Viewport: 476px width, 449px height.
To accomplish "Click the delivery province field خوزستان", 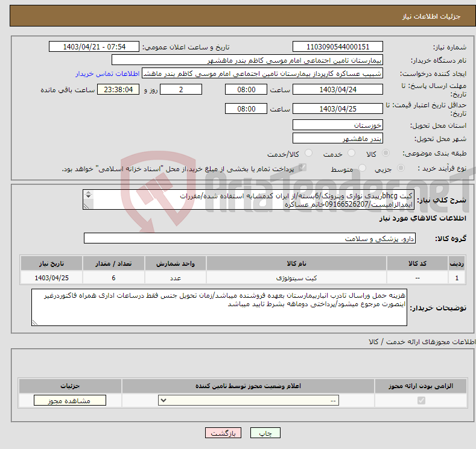I will 338,125.
